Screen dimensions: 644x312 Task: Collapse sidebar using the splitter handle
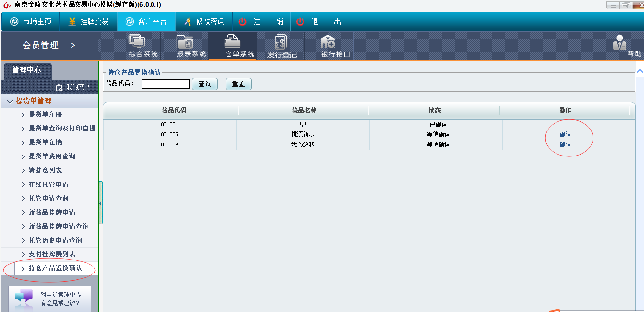click(x=101, y=203)
